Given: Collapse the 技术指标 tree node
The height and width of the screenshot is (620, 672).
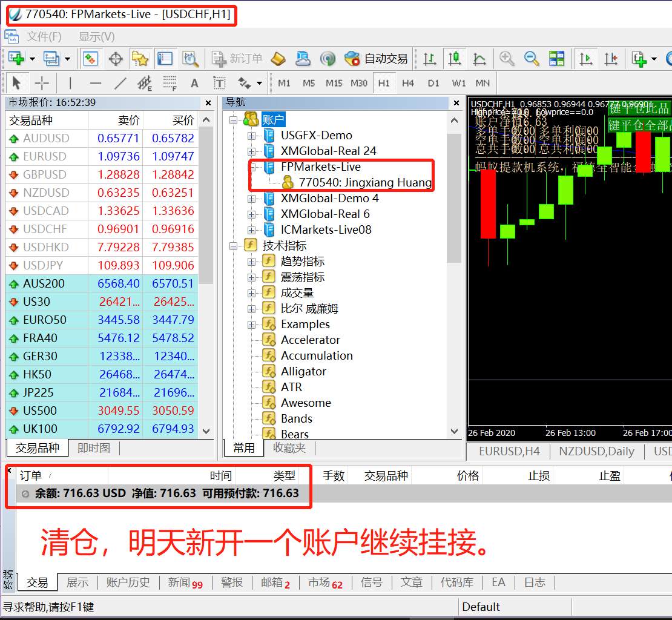Looking at the screenshot, I should [x=233, y=246].
